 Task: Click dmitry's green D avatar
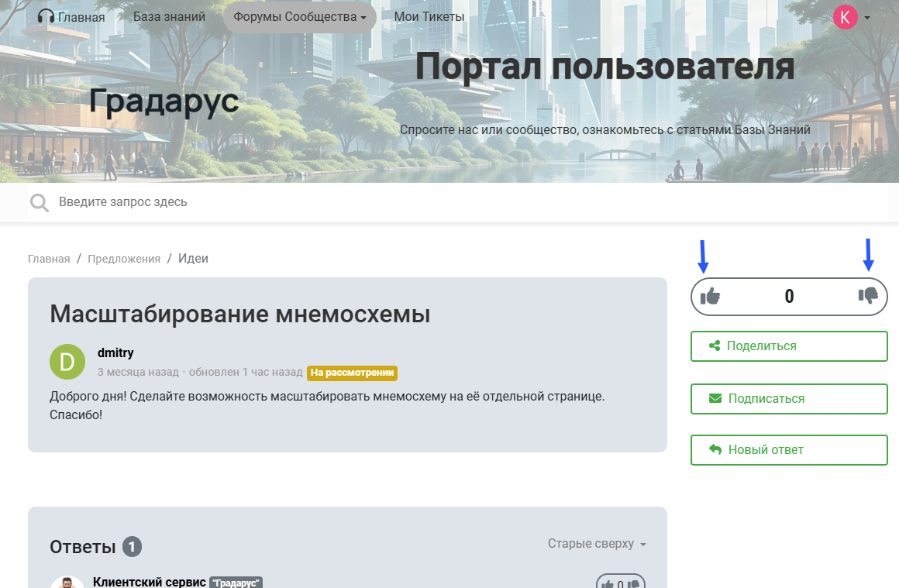[x=67, y=362]
